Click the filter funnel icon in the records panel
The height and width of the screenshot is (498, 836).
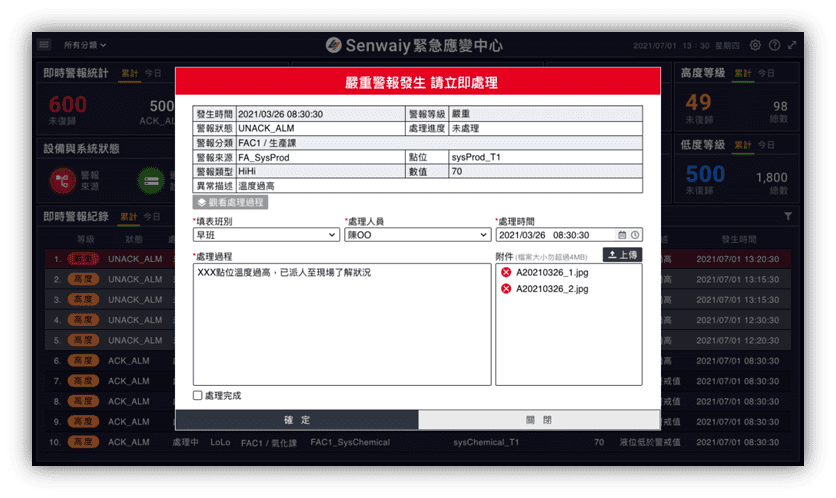(788, 216)
